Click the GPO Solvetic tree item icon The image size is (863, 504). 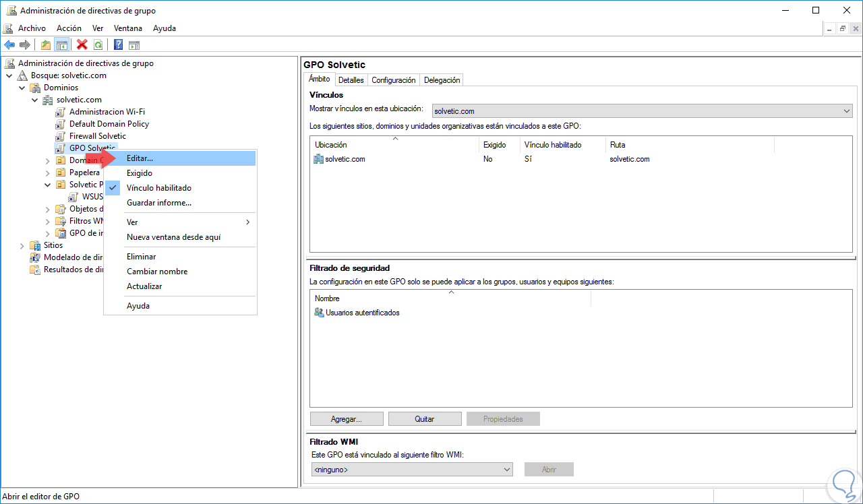coord(61,148)
